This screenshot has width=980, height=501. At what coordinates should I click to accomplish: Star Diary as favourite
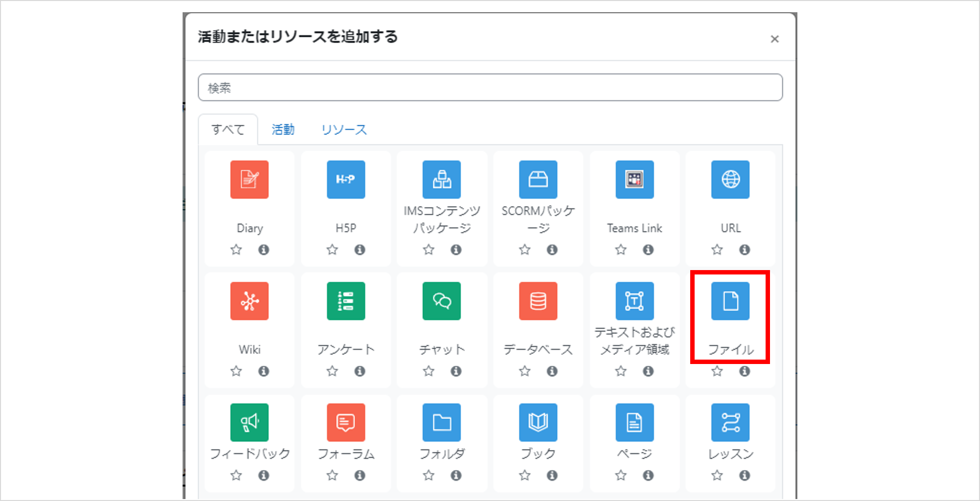236,250
